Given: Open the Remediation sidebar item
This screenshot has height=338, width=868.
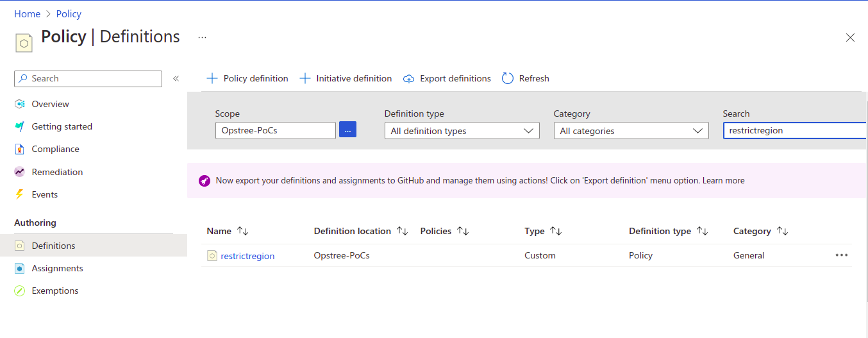Looking at the screenshot, I should (x=57, y=172).
